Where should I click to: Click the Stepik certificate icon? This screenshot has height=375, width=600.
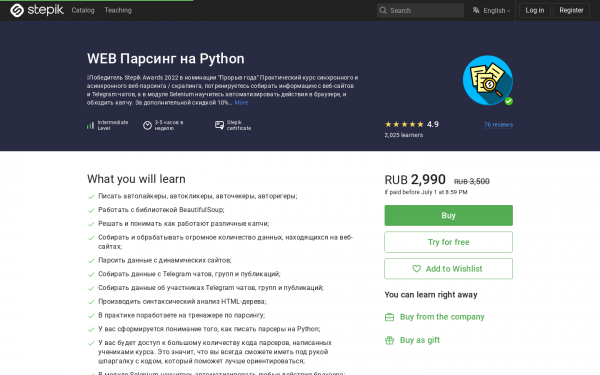(x=219, y=125)
